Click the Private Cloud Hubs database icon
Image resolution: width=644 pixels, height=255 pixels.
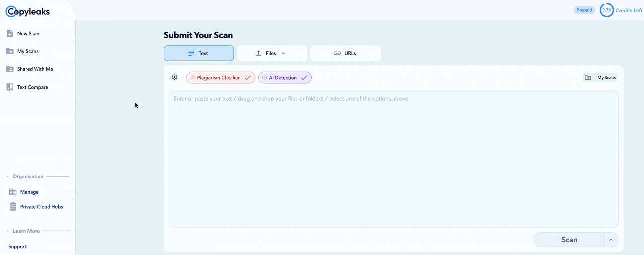pyautogui.click(x=13, y=207)
